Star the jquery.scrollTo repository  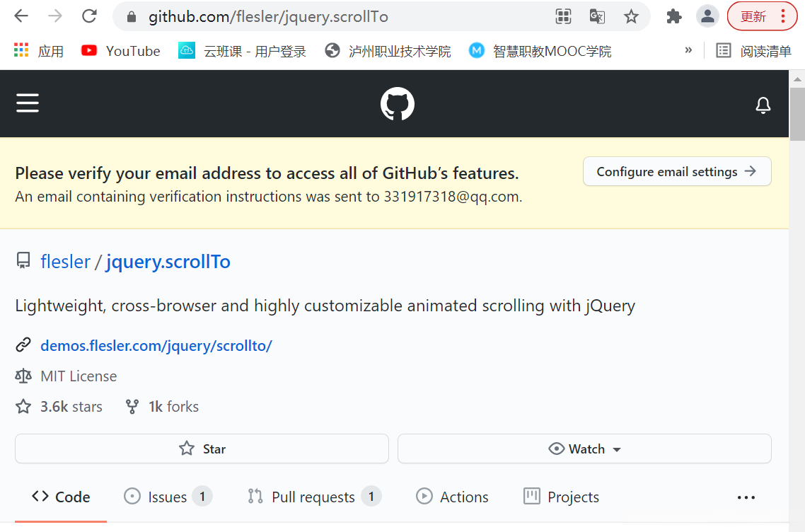click(202, 449)
